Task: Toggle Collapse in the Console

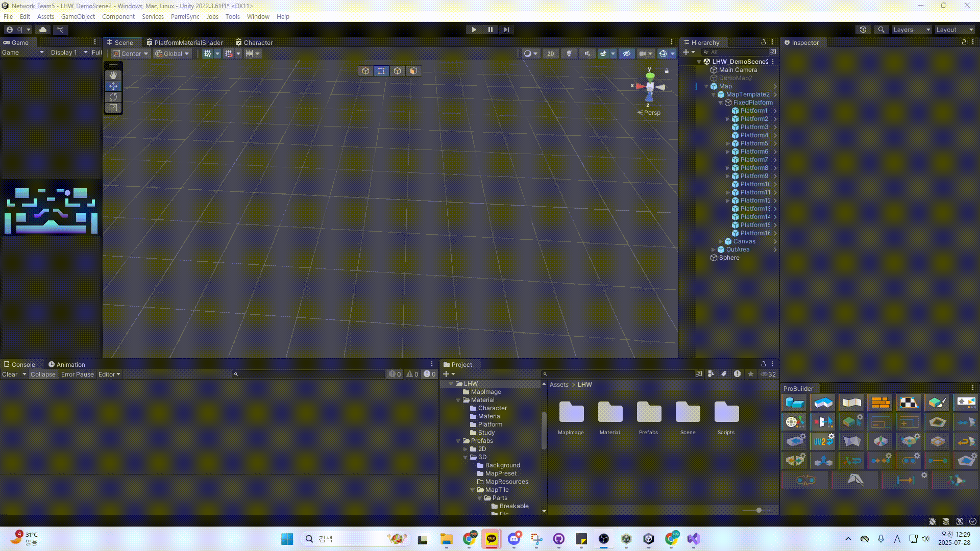Action: [x=43, y=374]
